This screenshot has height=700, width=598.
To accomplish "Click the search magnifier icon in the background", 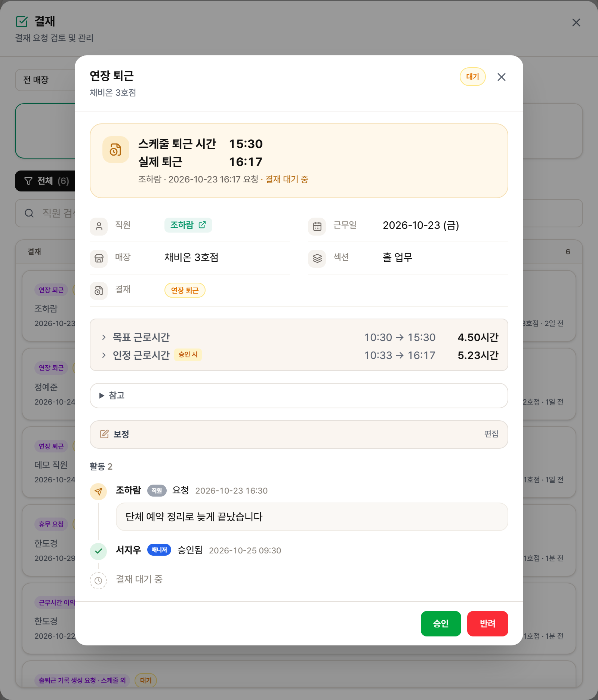I will 29,213.
